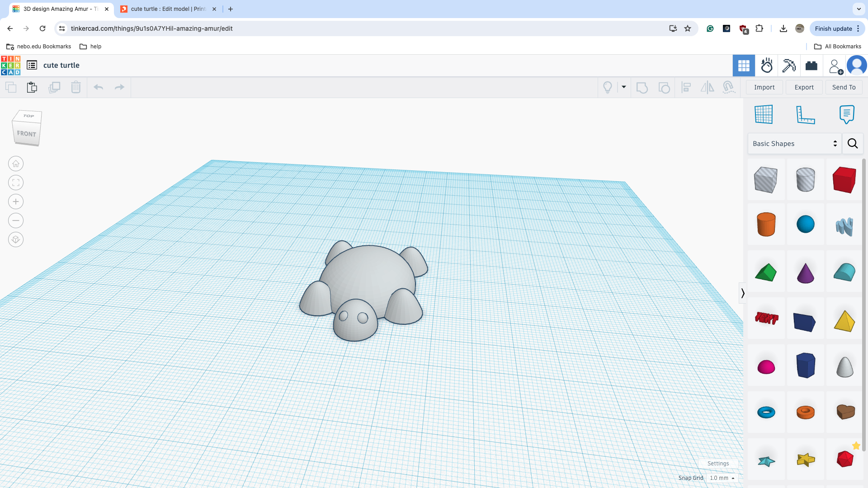Open the Notes tool icon
Viewport: 868px width, 488px height.
point(847,114)
